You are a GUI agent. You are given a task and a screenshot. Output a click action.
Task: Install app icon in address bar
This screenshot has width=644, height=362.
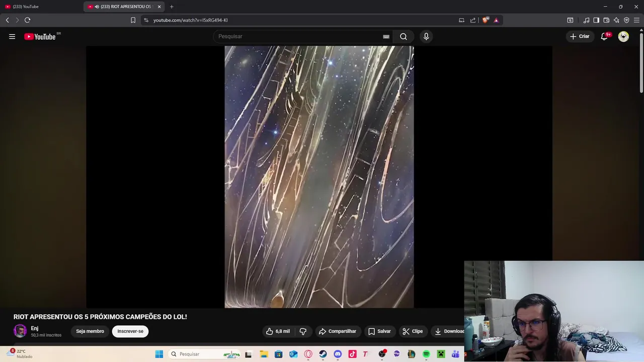tap(461, 20)
